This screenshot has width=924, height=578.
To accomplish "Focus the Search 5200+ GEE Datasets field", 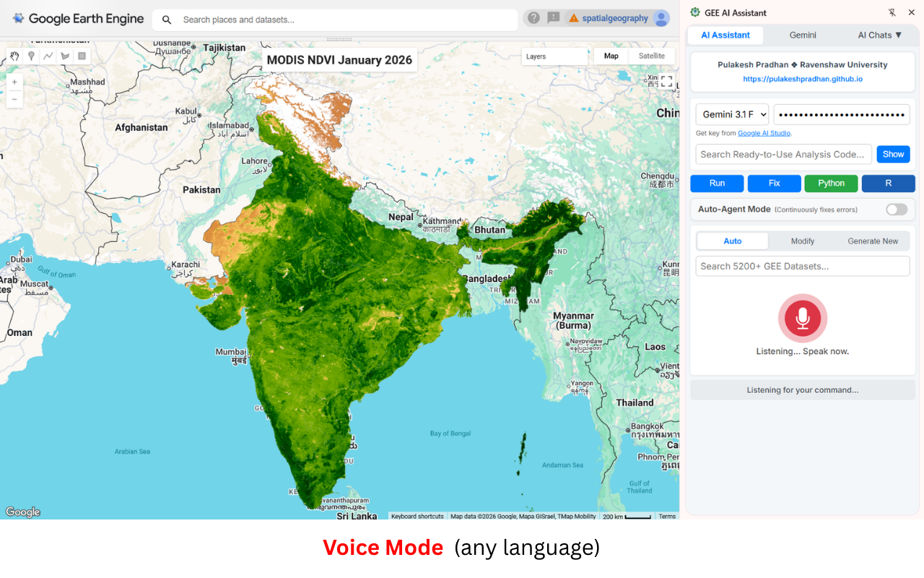I will tap(803, 266).
